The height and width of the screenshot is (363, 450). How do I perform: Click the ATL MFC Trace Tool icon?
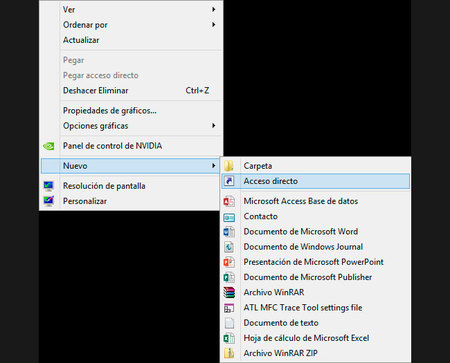click(229, 308)
